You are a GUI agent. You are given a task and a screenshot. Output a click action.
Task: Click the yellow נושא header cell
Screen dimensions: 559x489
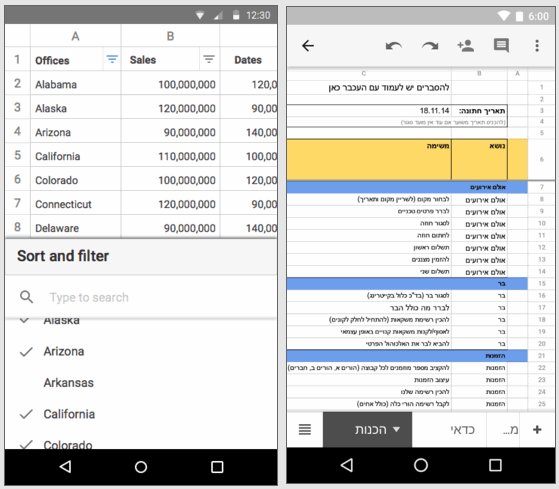click(479, 159)
